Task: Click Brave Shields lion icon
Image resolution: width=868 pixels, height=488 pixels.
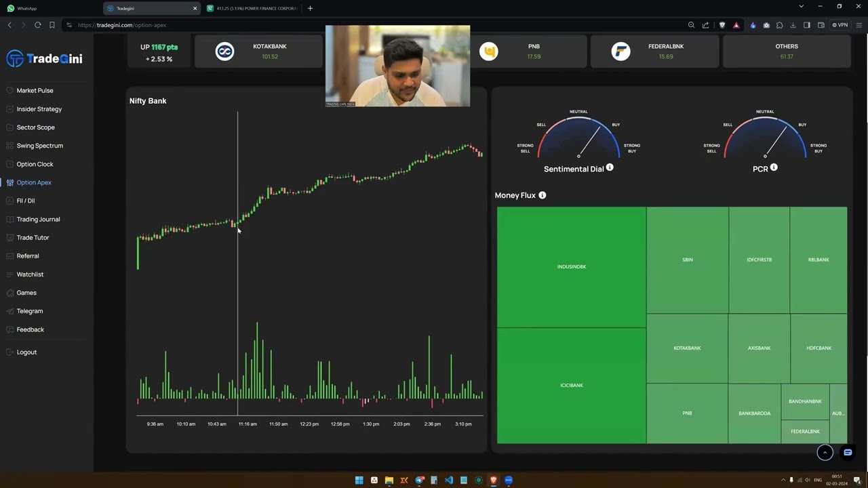Action: pos(722,25)
